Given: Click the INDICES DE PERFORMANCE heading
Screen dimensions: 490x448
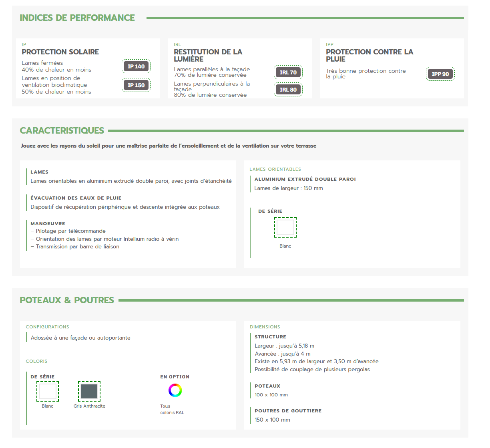Looking at the screenshot, I should (77, 18).
